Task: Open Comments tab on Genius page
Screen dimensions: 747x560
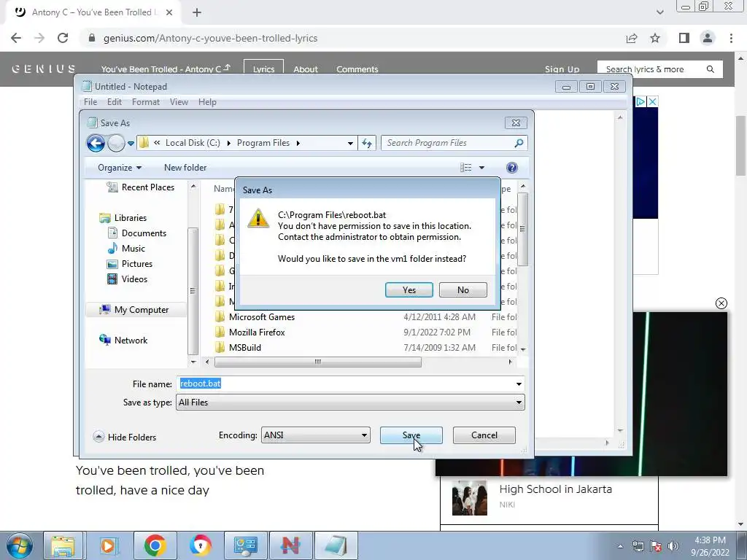Action: 357,69
